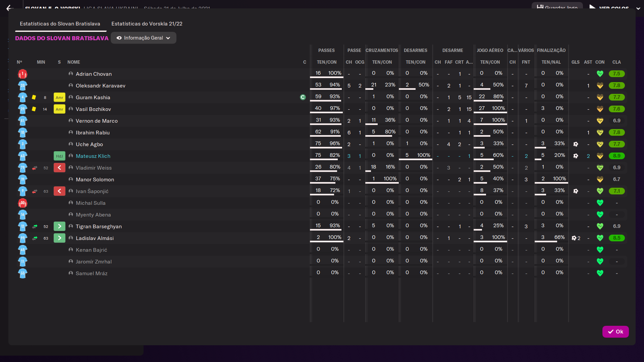Click the Amr status badge for Vasil Bozhikov
Image resolution: width=644 pixels, height=362 pixels.
click(59, 109)
